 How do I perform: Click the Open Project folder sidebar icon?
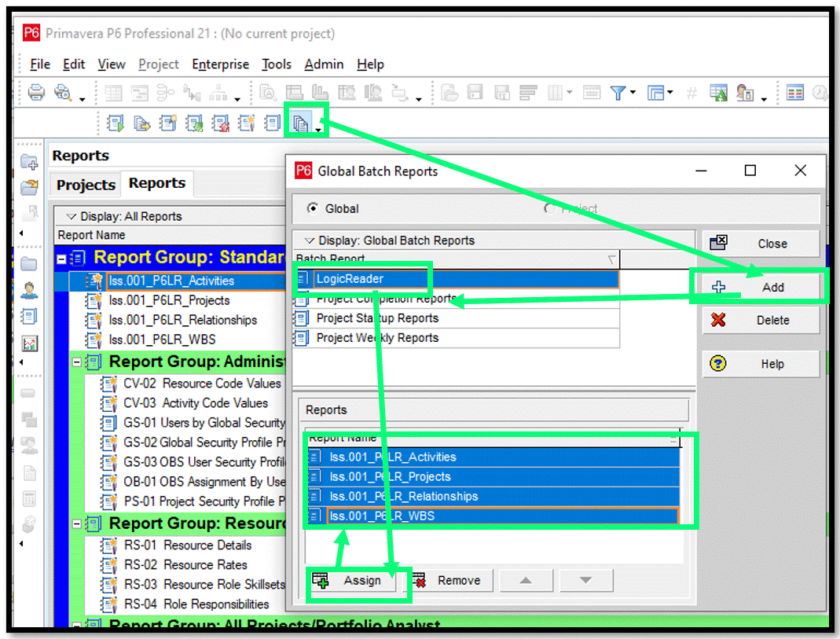[29, 187]
